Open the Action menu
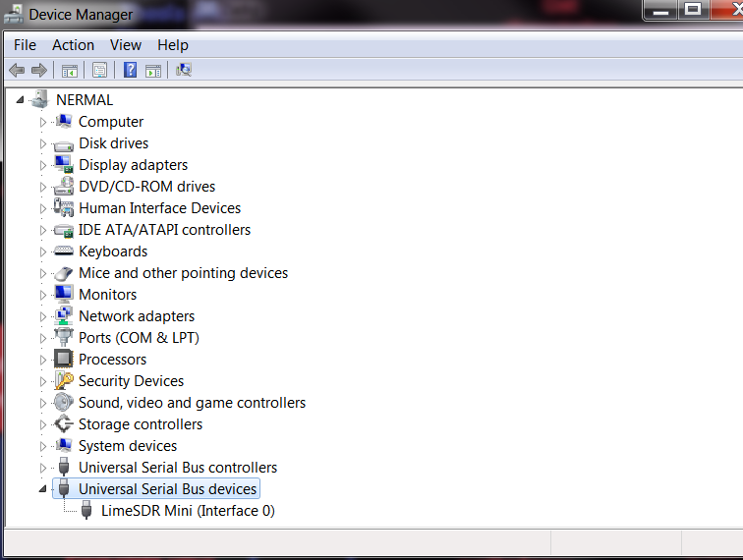Viewport: 743px width, 560px height. coord(73,45)
